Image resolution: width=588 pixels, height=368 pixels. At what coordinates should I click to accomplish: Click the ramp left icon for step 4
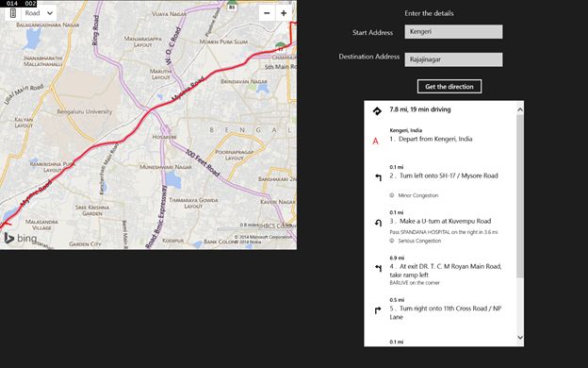(x=379, y=268)
